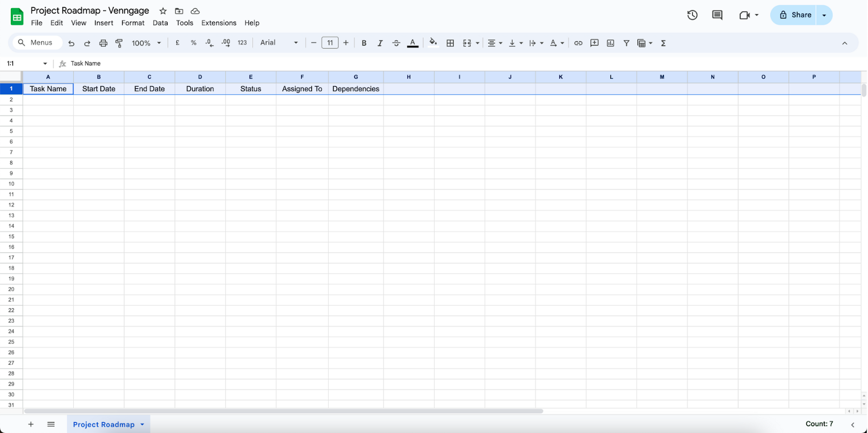
Task: Open table views icon
Action: pos(642,43)
